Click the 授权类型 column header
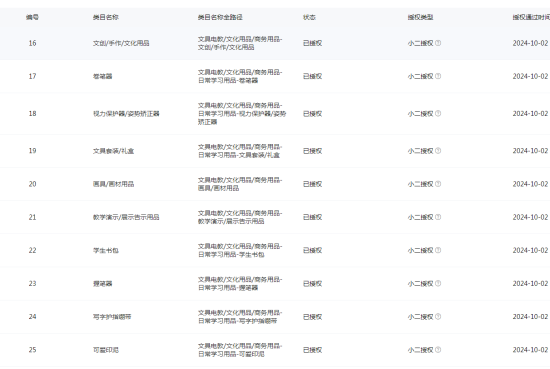This screenshot has height=369, width=550. [420, 17]
